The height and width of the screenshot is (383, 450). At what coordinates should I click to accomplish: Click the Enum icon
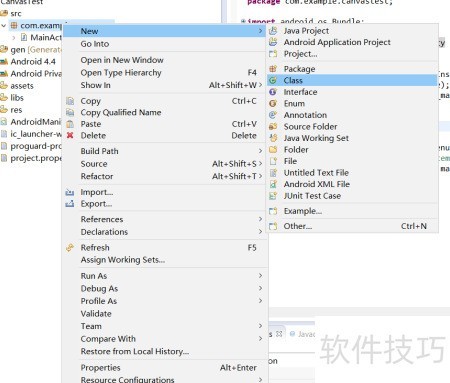click(273, 103)
